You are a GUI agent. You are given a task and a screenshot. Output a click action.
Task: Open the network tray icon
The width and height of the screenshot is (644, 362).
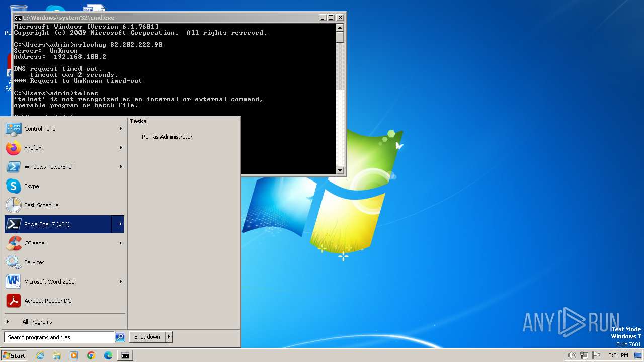click(x=584, y=355)
